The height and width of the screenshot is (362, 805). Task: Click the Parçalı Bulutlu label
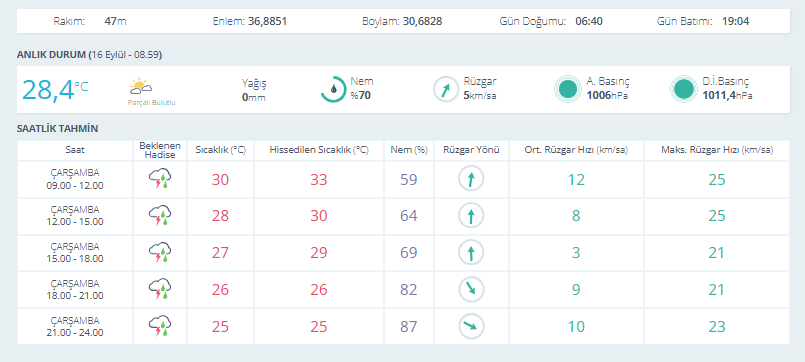152,103
